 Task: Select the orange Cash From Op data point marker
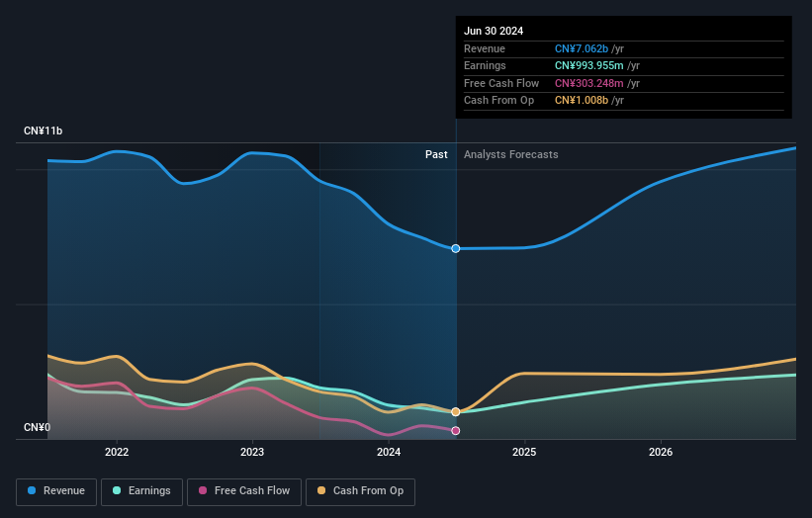click(x=456, y=412)
